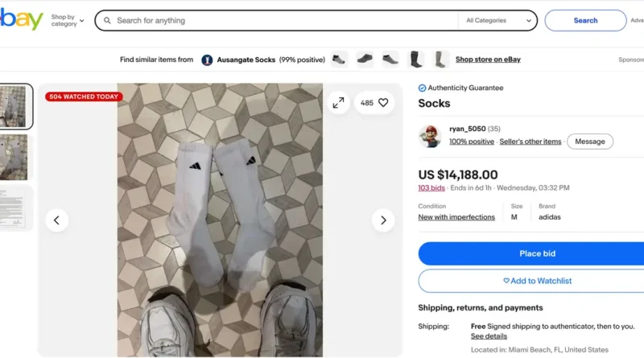This screenshot has height=358, width=644.
Task: Open seller ryan_5050 avatar
Action: [x=430, y=136]
